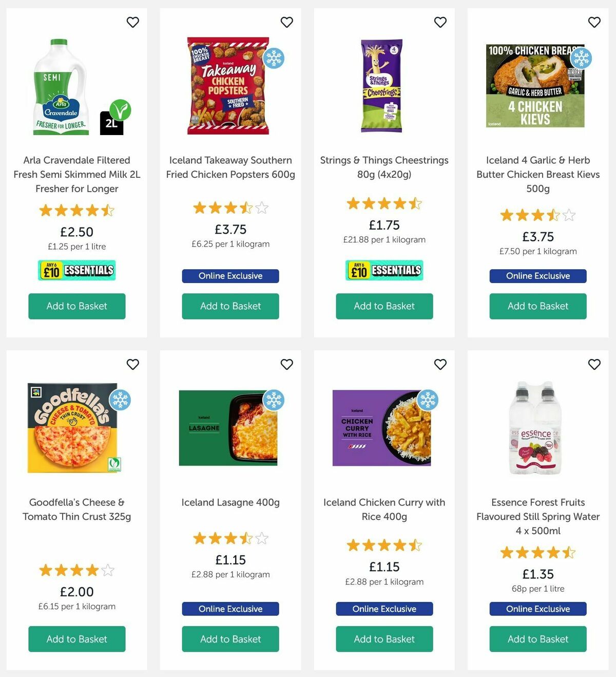Click the heart icon on Chicken Curry card
Viewport: 616px width, 677px height.
[440, 364]
